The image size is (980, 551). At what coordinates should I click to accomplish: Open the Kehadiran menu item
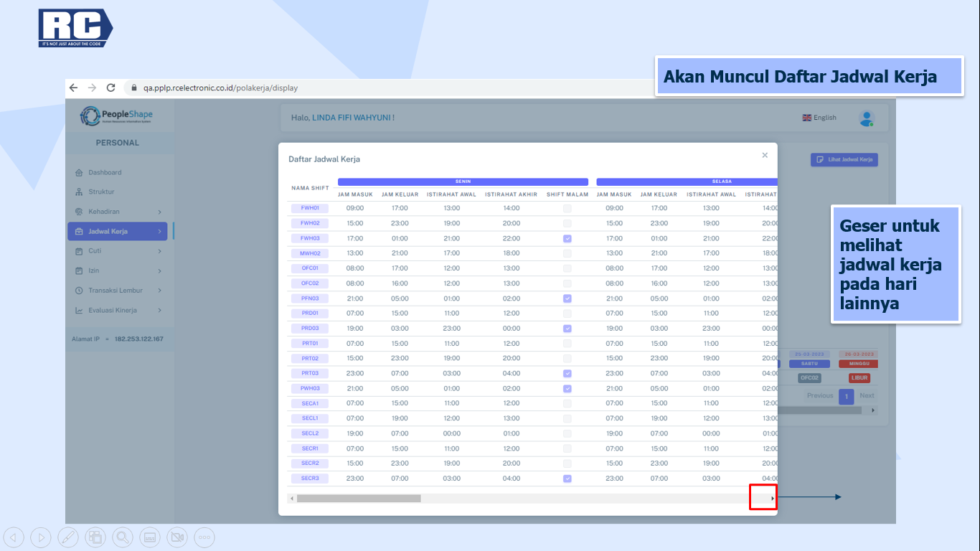coord(104,212)
